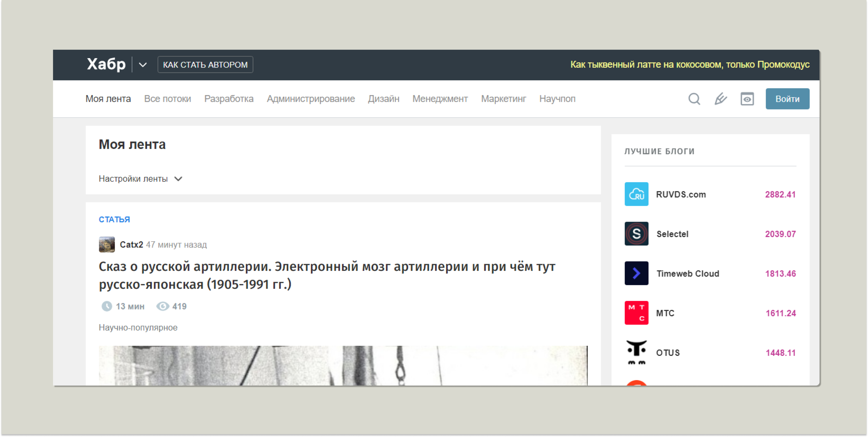The width and height of the screenshot is (868, 437).
Task: Open the Разработка flow
Action: pos(229,99)
